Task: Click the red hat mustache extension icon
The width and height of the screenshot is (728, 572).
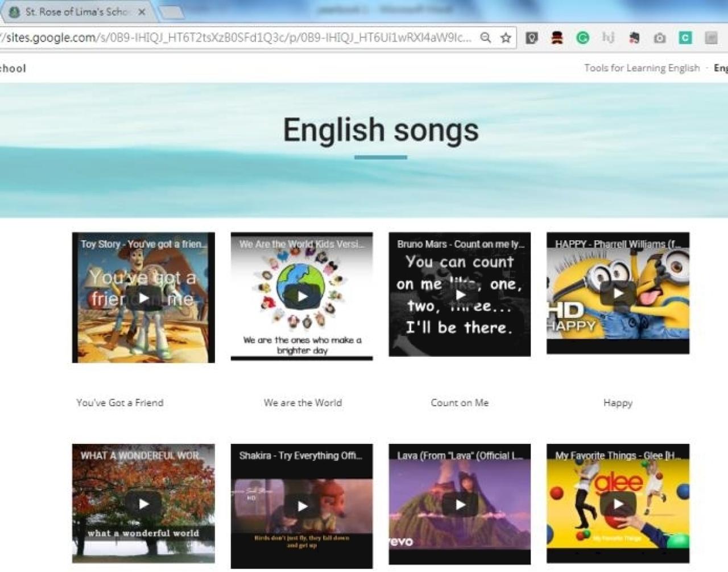Action: (557, 38)
